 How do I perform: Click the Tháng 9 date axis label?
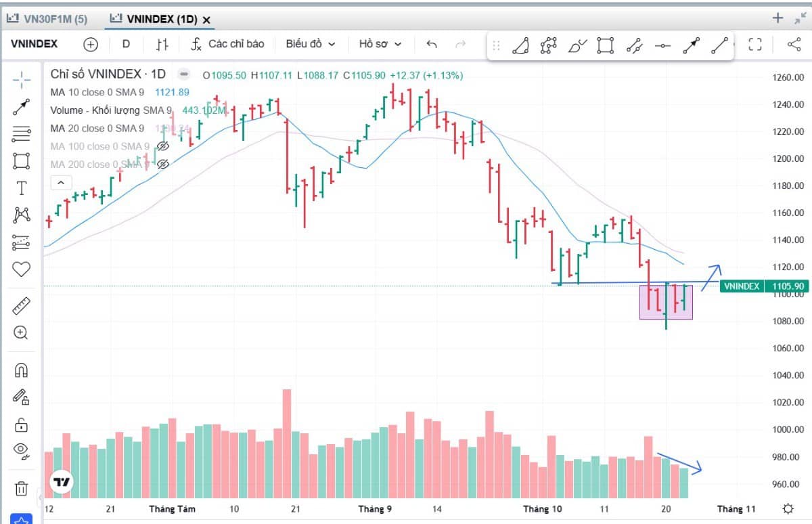click(375, 509)
